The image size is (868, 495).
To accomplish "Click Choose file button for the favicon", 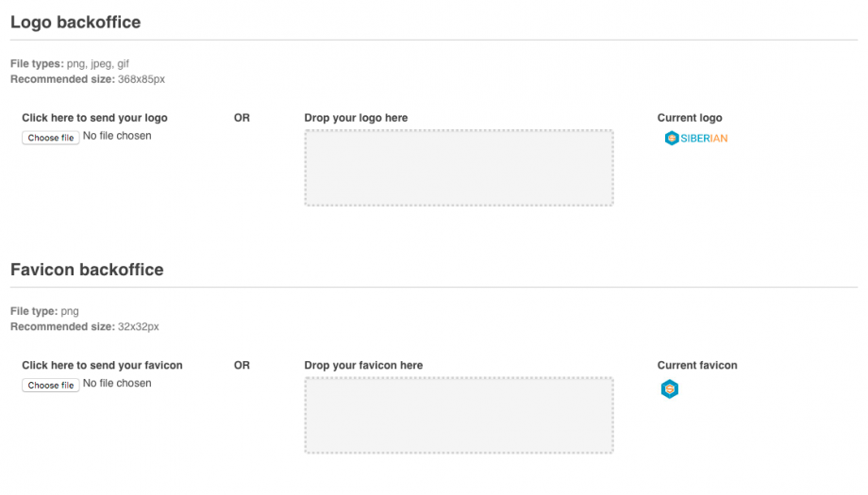I will [51, 385].
